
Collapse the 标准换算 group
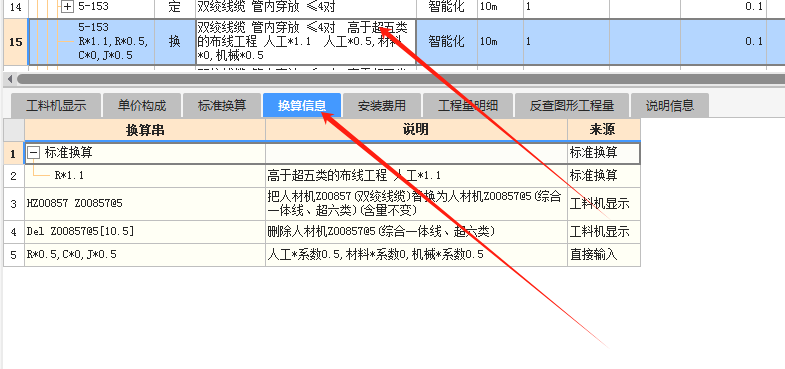(x=34, y=153)
